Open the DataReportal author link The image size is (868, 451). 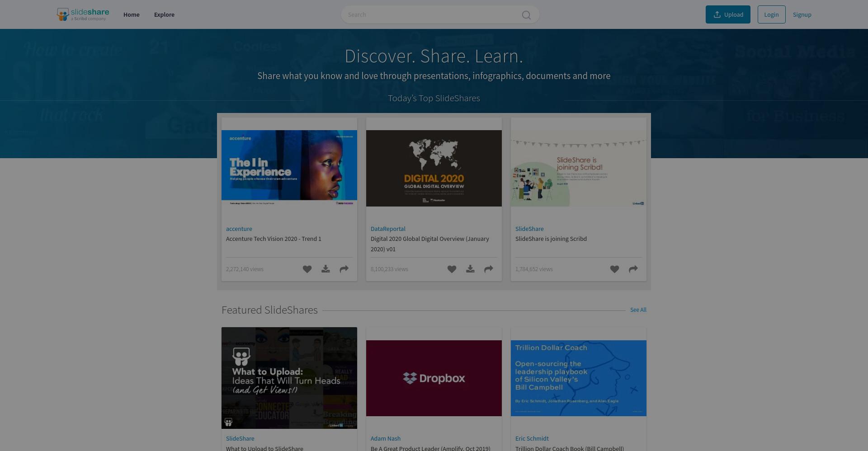(x=388, y=229)
